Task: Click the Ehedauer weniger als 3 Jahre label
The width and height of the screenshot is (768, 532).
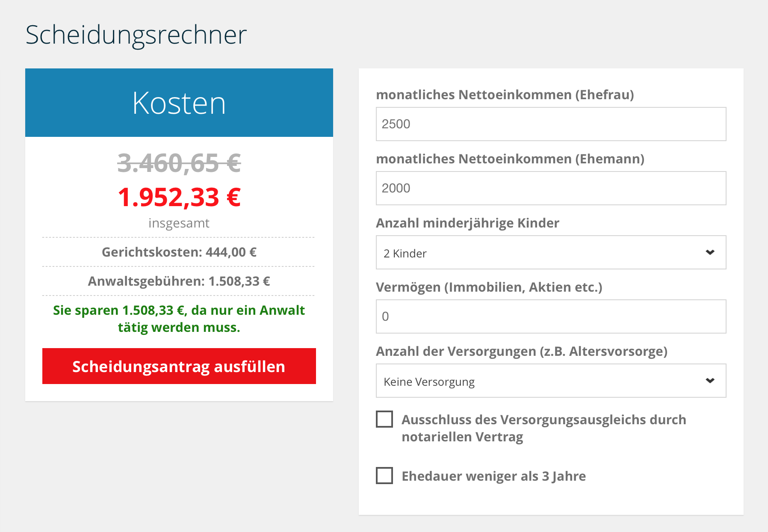Action: (x=493, y=476)
